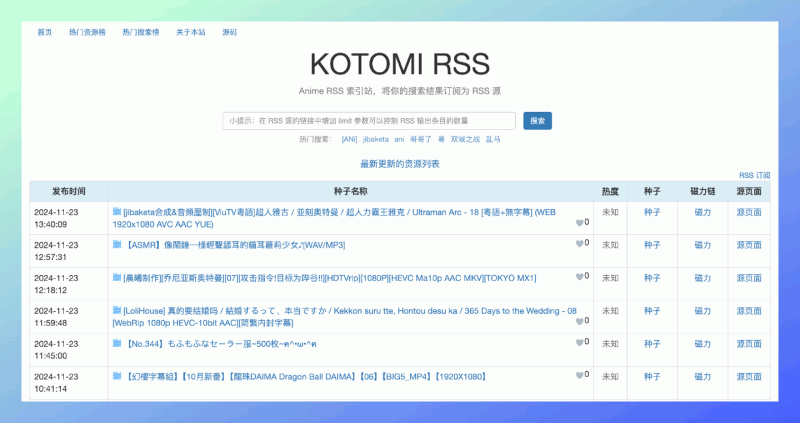Download 种子 for the 11:59:48 row

click(652, 311)
